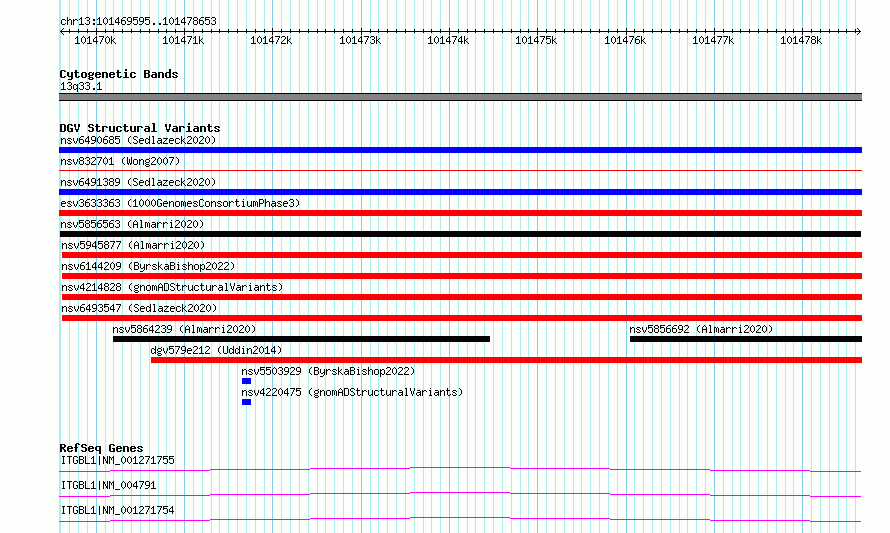Click the nsv5945877 (Almarri2020) variant label
Screen dimensions: 890x533
coord(133,245)
